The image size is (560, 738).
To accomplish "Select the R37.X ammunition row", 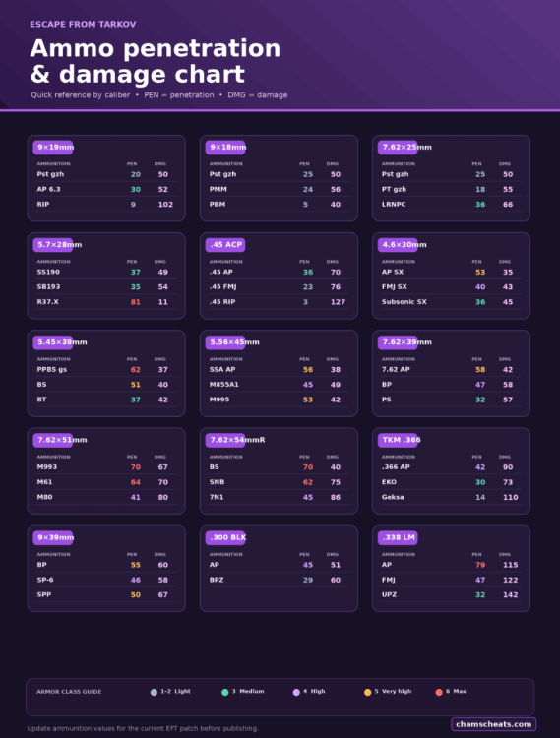I will point(106,302).
